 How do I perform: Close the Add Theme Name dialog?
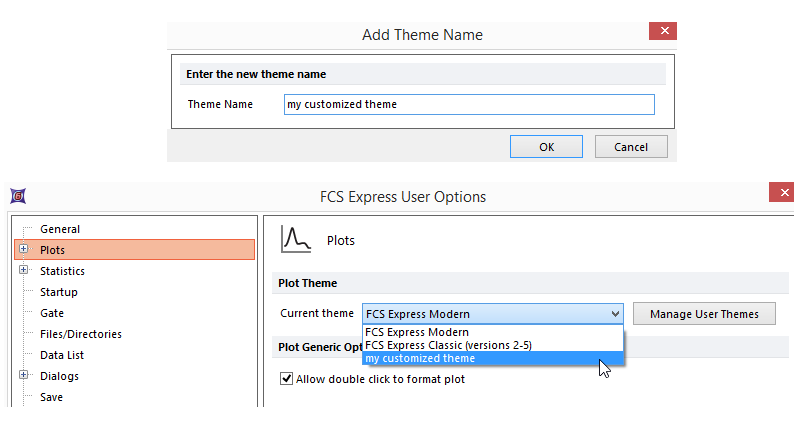(x=662, y=31)
